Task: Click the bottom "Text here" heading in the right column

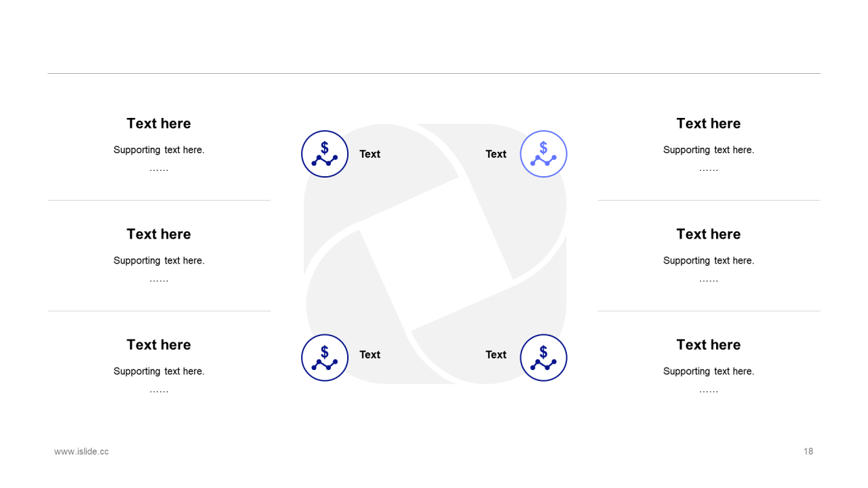Action: click(x=709, y=344)
